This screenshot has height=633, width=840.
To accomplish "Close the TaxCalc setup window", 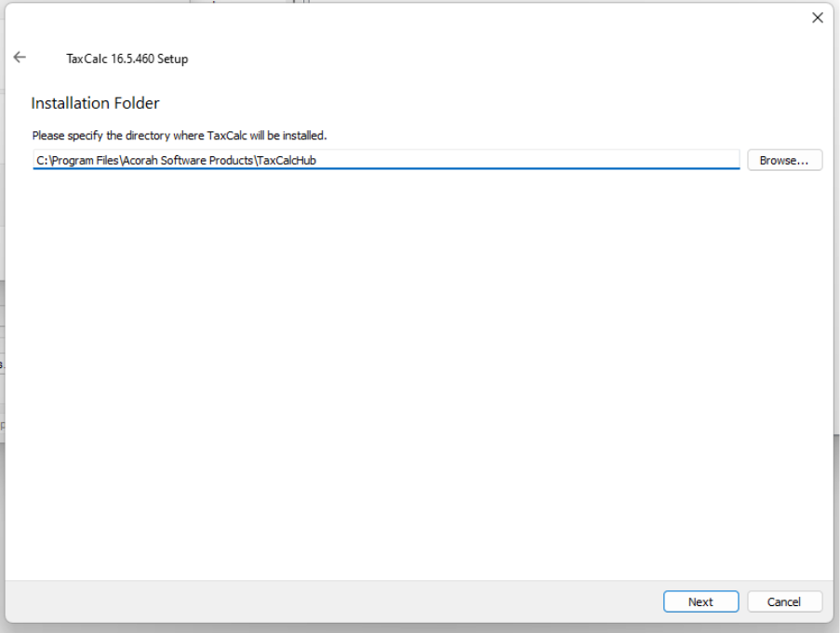I will click(817, 18).
